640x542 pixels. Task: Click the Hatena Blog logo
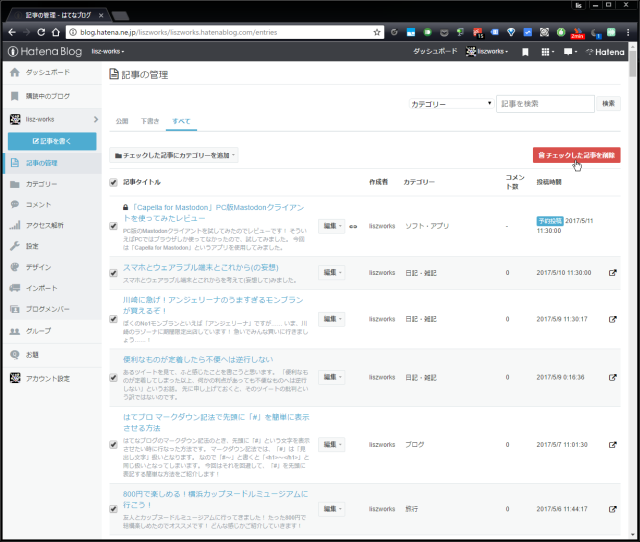point(45,51)
